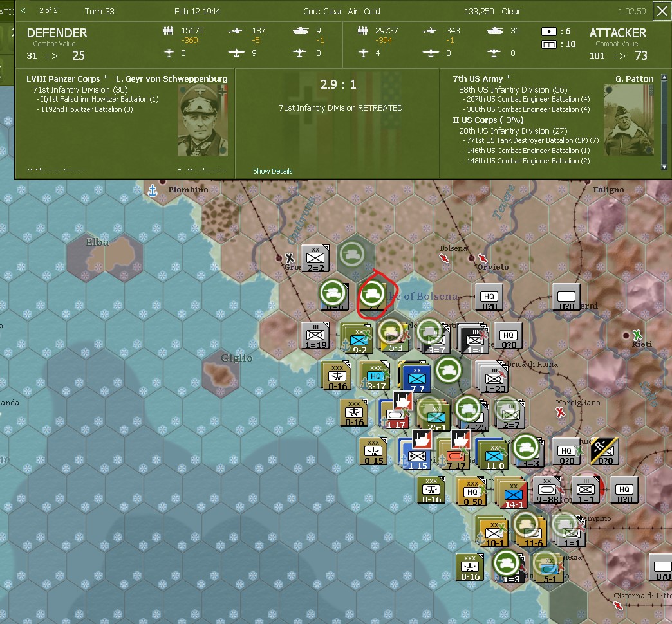Select the 10-1 yellow corps counter
The image size is (672, 624).
pos(493,533)
